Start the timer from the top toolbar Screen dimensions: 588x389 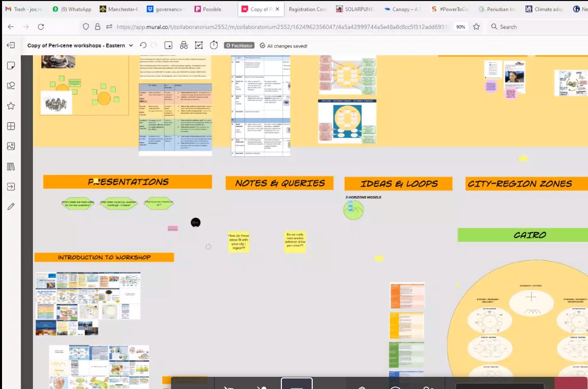pyautogui.click(x=214, y=46)
